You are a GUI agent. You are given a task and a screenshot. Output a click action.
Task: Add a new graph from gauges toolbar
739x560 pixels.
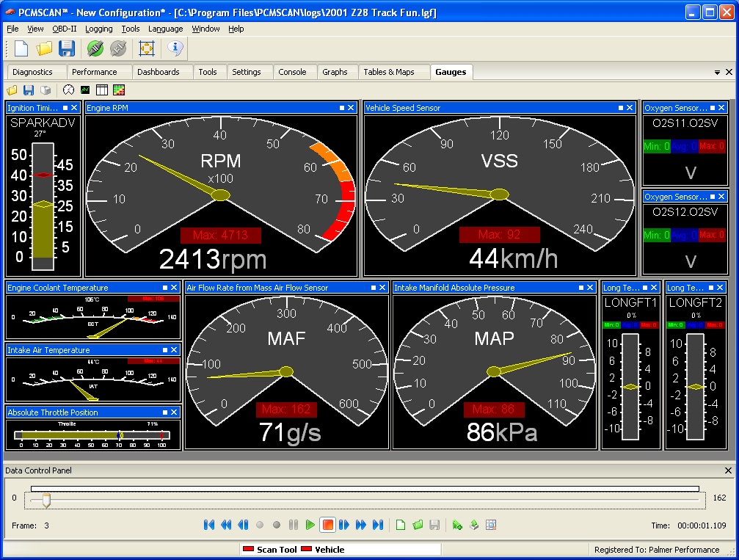[x=85, y=90]
